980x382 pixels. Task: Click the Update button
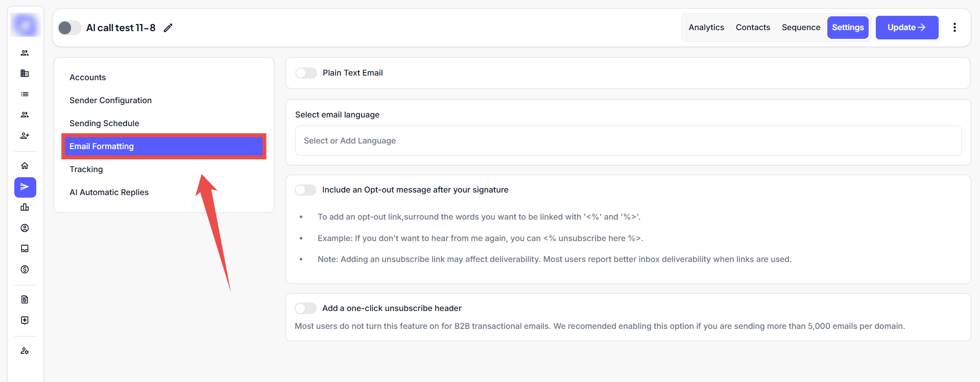click(x=906, y=28)
